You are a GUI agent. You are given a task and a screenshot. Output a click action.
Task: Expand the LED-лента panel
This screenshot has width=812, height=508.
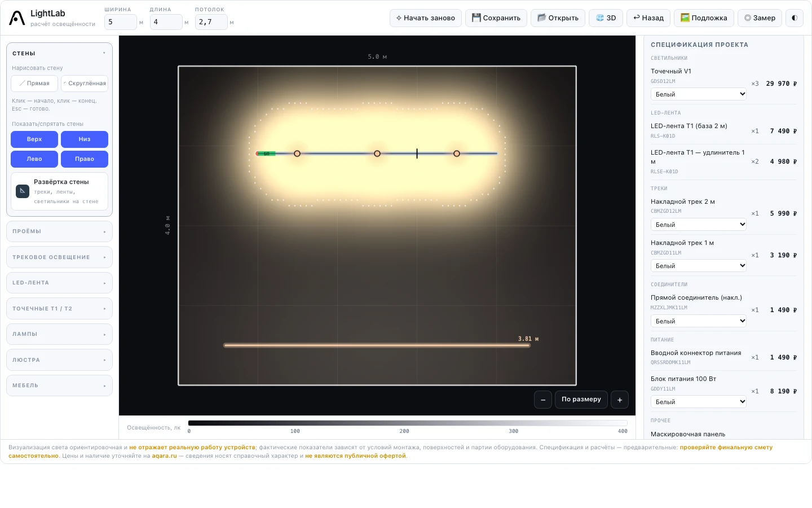59,283
